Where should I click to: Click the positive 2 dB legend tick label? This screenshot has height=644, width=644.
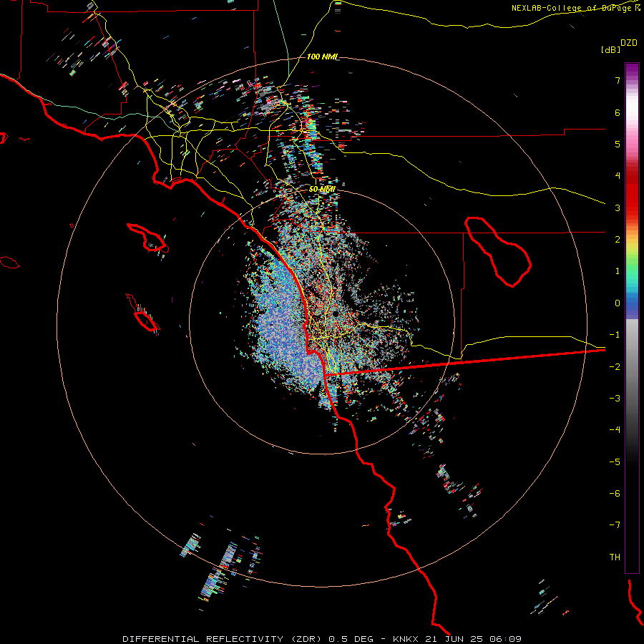click(x=618, y=240)
